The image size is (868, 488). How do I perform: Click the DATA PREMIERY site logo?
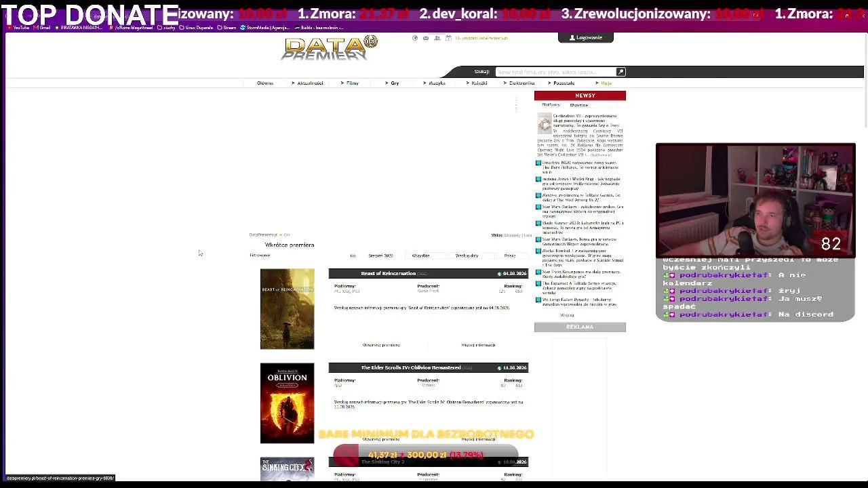point(330,48)
